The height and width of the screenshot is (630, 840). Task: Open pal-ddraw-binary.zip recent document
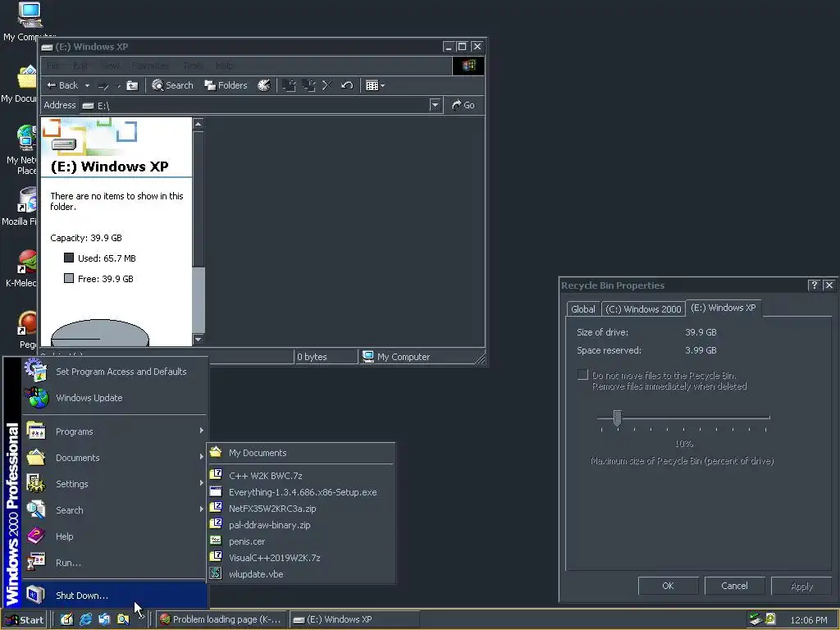pos(301,525)
